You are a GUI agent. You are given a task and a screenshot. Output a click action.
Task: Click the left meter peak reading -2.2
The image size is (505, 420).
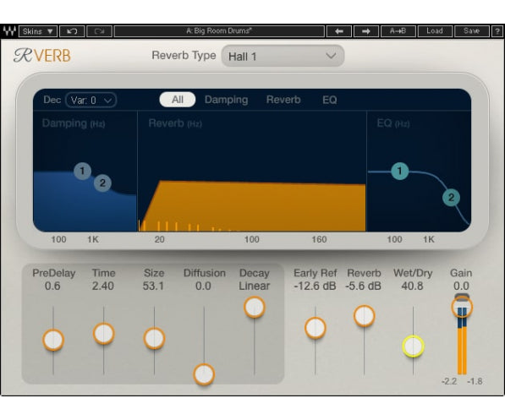[449, 381]
